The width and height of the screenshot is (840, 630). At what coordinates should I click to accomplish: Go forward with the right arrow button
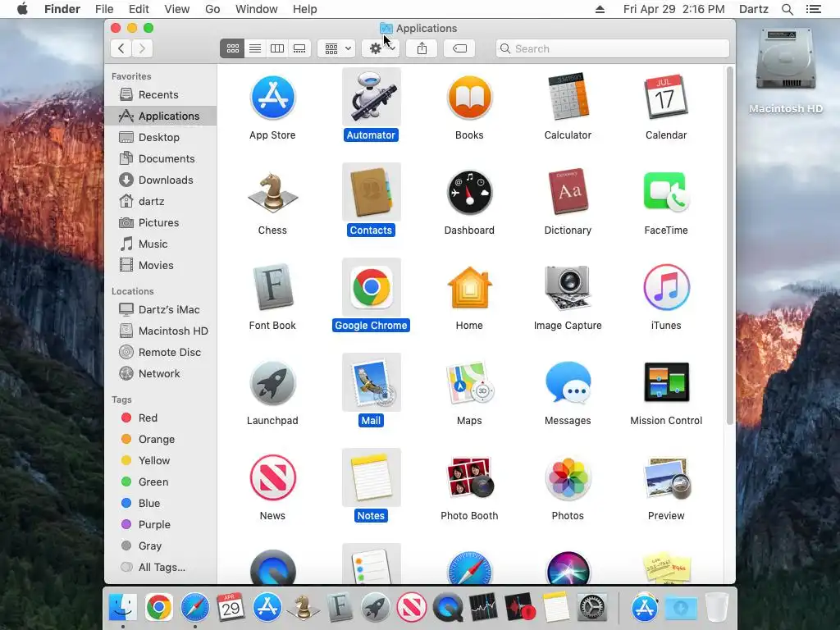(x=143, y=48)
